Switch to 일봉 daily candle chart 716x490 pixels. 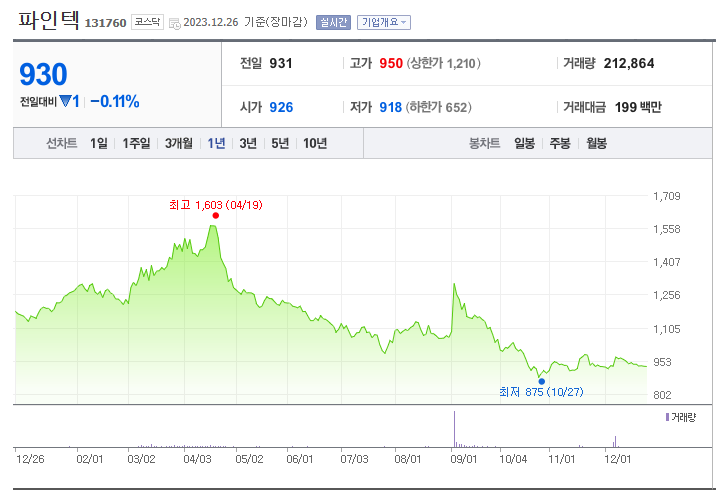pos(524,143)
